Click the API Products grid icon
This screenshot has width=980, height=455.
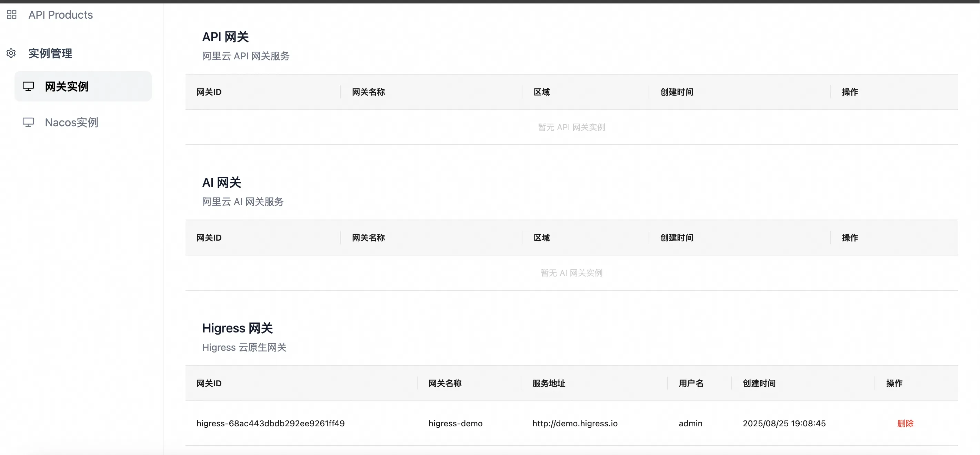[12, 15]
